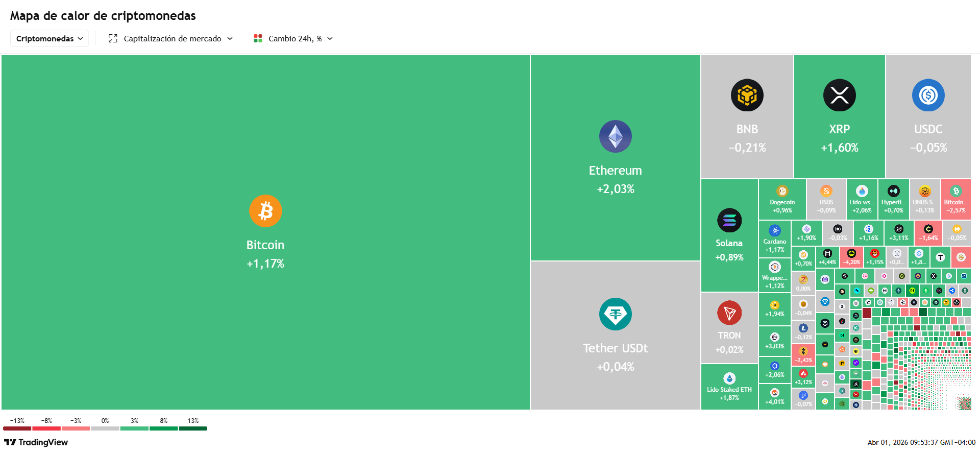Viewport: 980px width, 453px height.
Task: Select the red tile showing -1,64%
Action: [x=928, y=233]
